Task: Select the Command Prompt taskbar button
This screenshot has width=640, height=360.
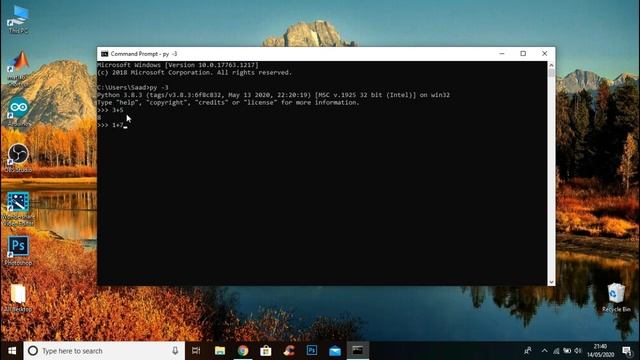Action: [358, 351]
